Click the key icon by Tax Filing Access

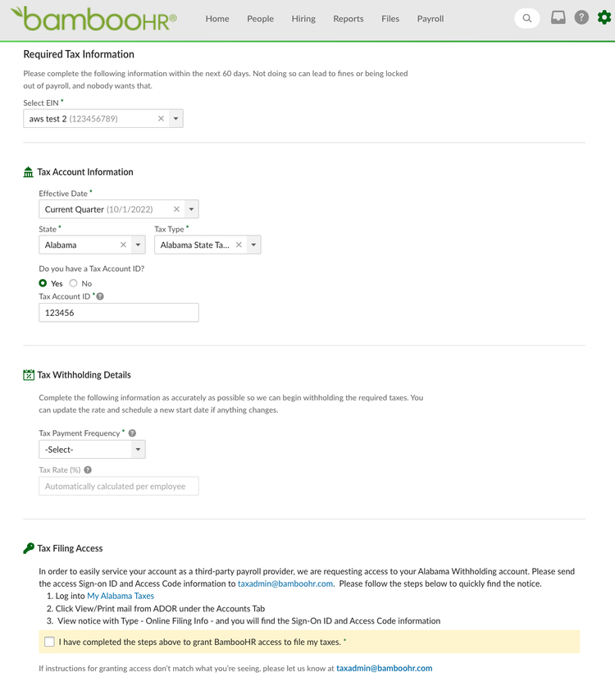point(29,548)
